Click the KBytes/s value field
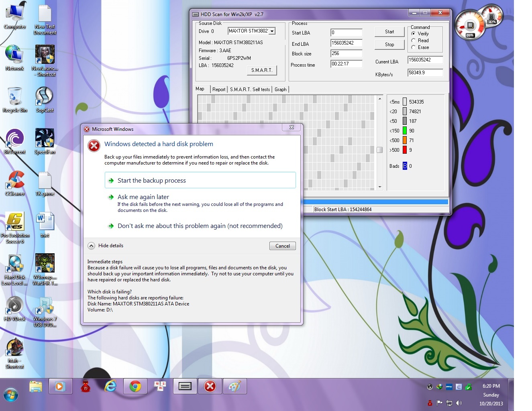Image resolution: width=532 pixels, height=411 pixels. click(425, 73)
